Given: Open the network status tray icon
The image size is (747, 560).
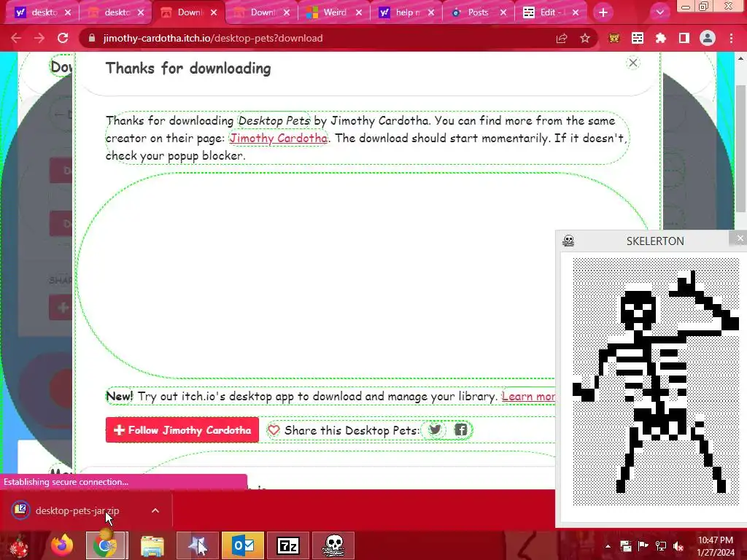Looking at the screenshot, I should coord(661,546).
